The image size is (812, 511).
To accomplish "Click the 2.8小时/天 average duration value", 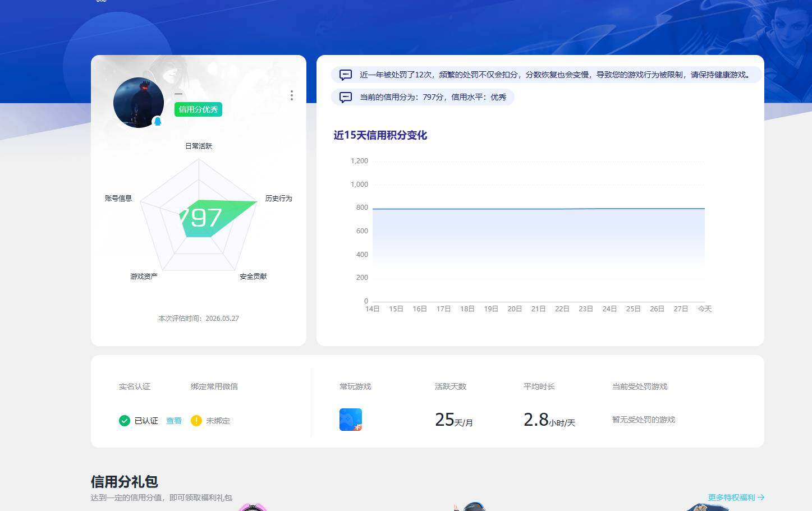I will (549, 420).
